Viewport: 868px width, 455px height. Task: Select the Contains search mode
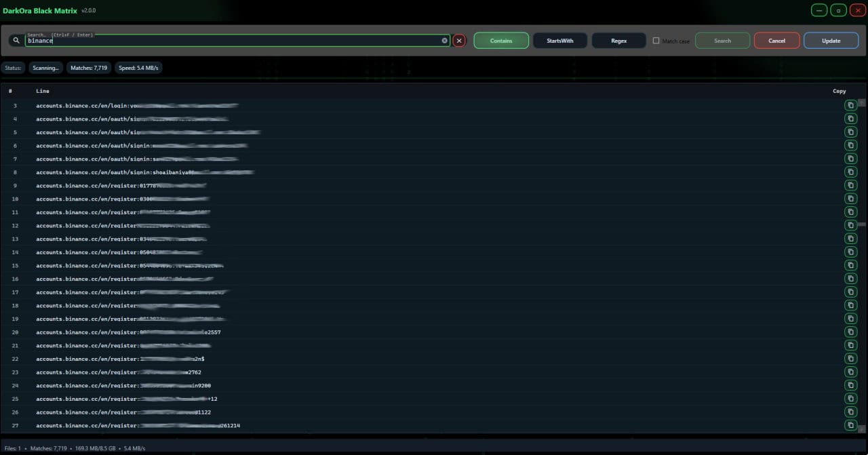pos(501,40)
